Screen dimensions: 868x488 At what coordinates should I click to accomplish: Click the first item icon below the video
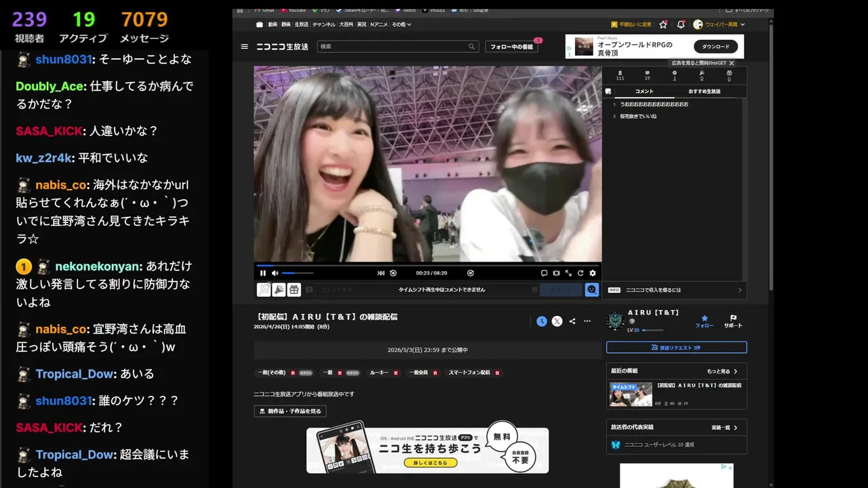point(264,289)
